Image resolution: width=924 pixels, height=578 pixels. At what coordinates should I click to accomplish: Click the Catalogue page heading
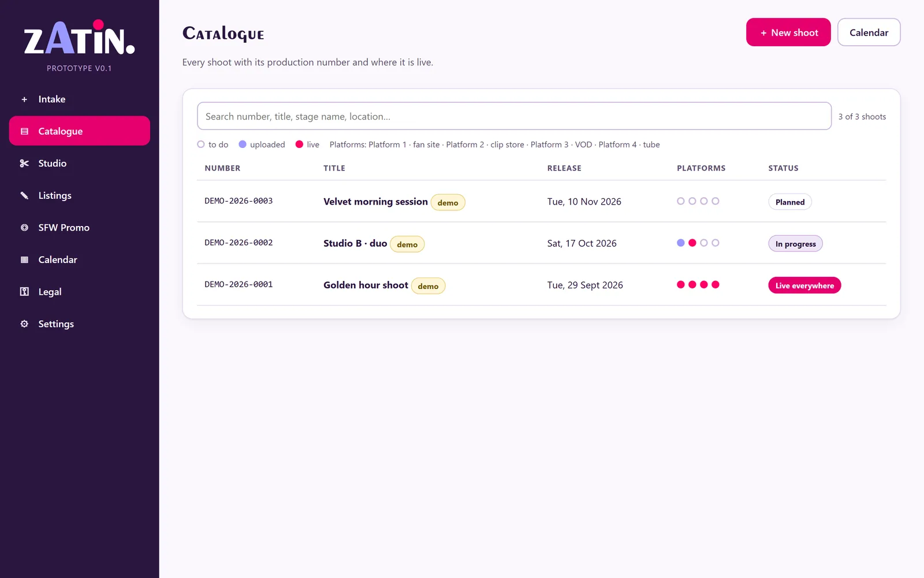click(223, 34)
